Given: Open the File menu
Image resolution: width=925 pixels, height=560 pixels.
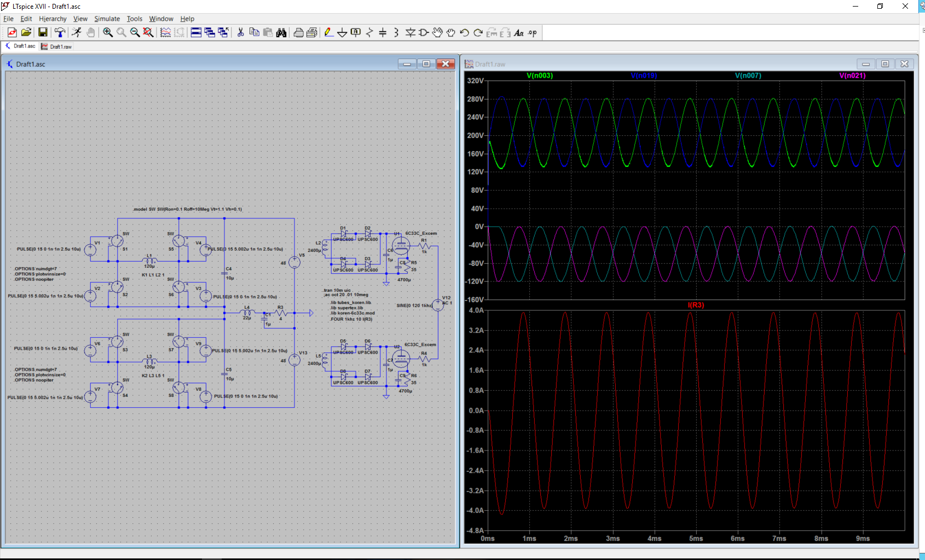Looking at the screenshot, I should [8, 19].
